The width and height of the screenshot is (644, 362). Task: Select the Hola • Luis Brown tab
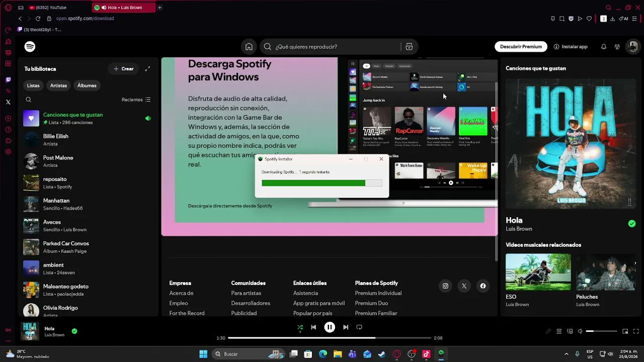(x=124, y=8)
